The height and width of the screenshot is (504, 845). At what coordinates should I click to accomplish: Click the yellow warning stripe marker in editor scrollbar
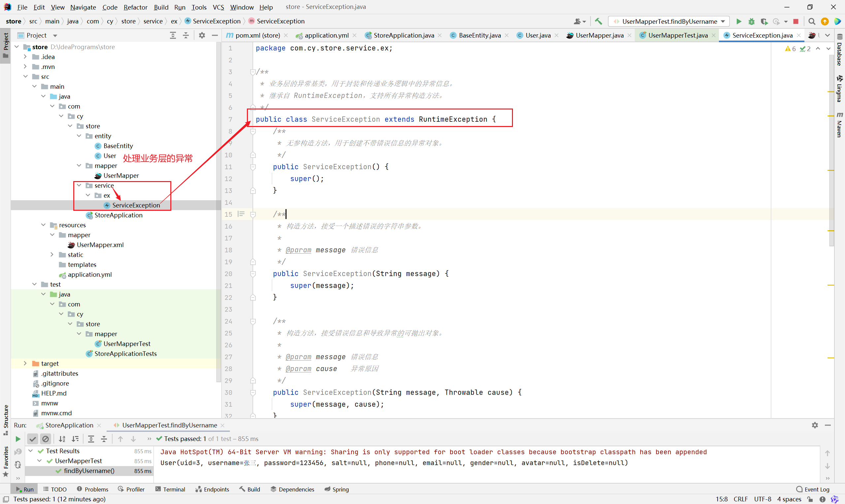click(831, 92)
